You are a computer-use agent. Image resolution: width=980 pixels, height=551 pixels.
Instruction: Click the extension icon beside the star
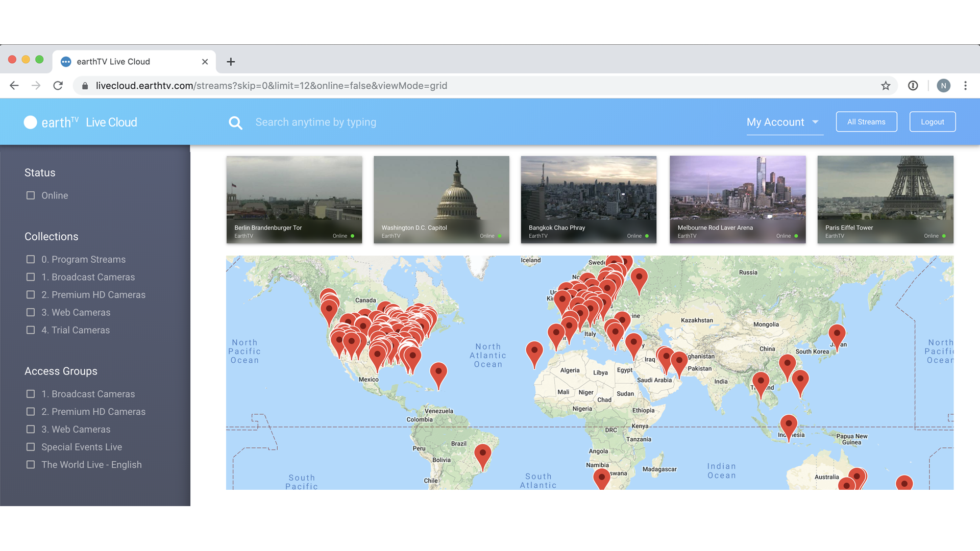[x=913, y=86]
